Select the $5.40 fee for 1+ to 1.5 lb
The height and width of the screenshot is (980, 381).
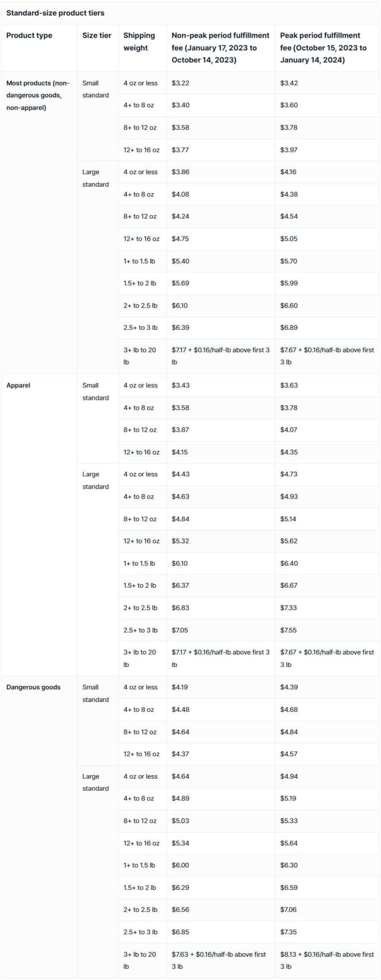pos(181,261)
